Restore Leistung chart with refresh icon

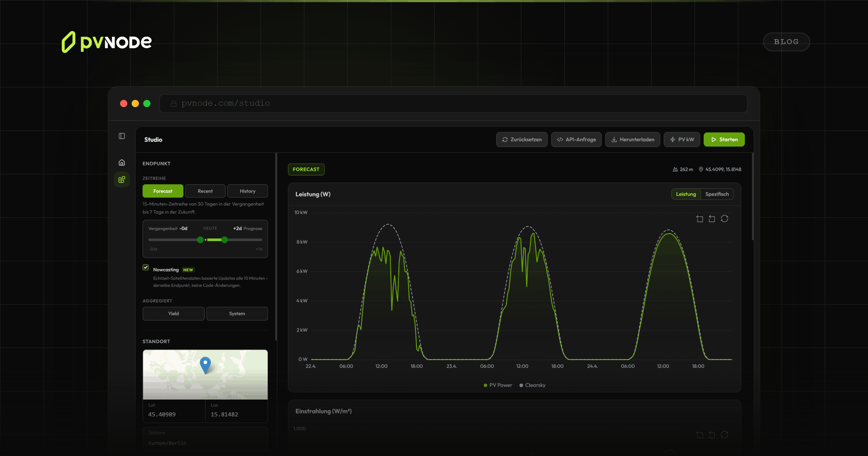(x=724, y=219)
